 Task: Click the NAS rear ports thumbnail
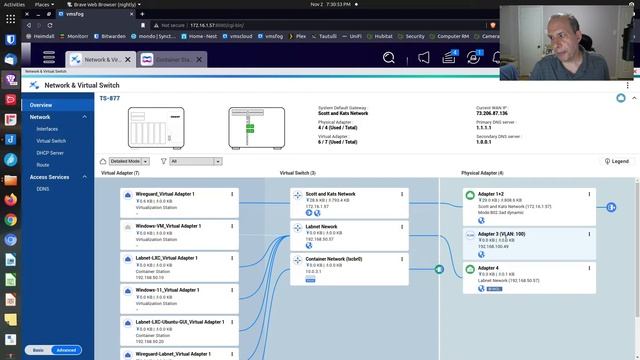point(257,128)
